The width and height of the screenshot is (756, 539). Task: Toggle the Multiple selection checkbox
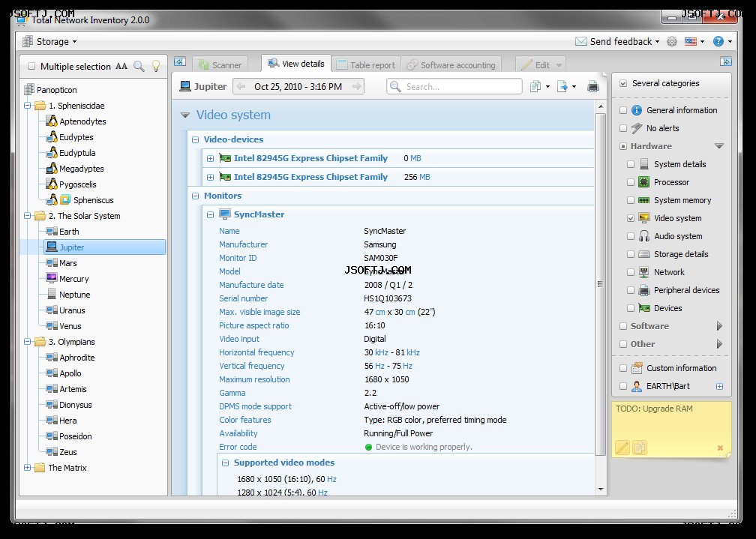(x=31, y=67)
